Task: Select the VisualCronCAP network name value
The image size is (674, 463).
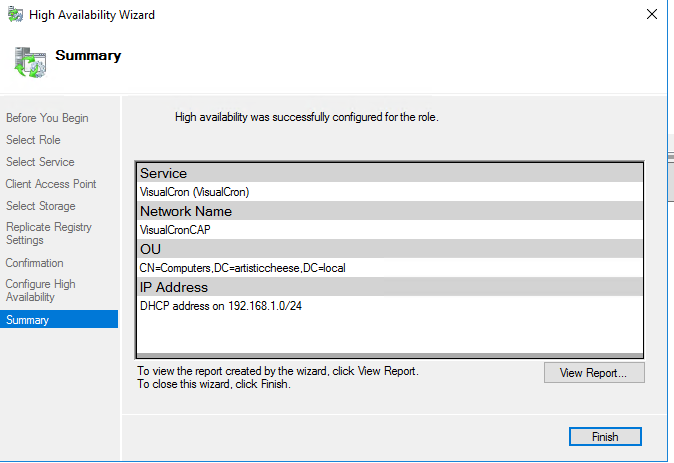Action: pos(175,230)
